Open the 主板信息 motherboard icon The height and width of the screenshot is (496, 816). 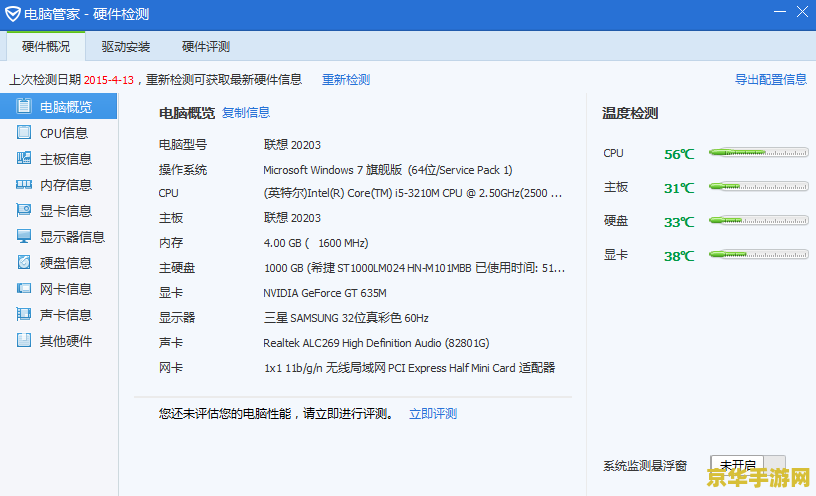click(x=23, y=158)
